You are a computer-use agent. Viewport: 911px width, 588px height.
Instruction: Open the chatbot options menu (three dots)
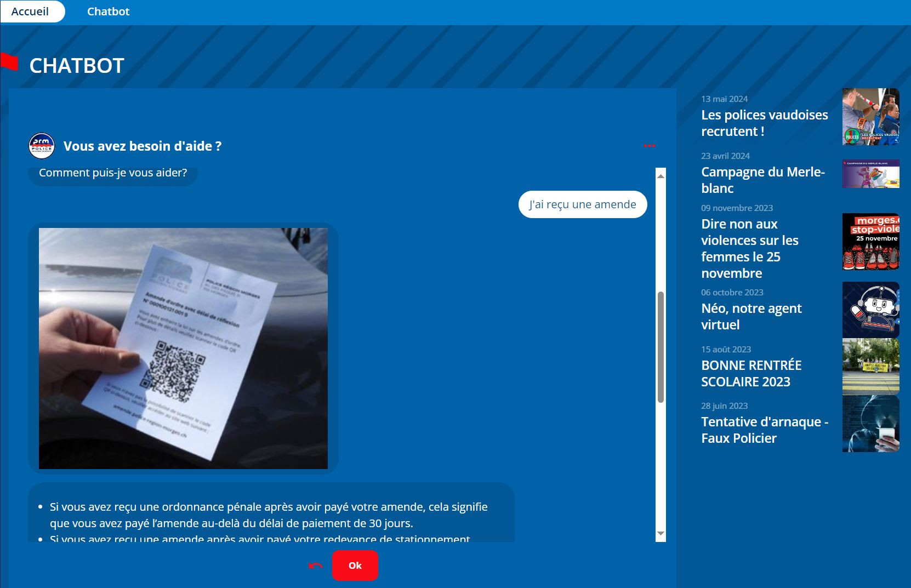click(x=650, y=145)
